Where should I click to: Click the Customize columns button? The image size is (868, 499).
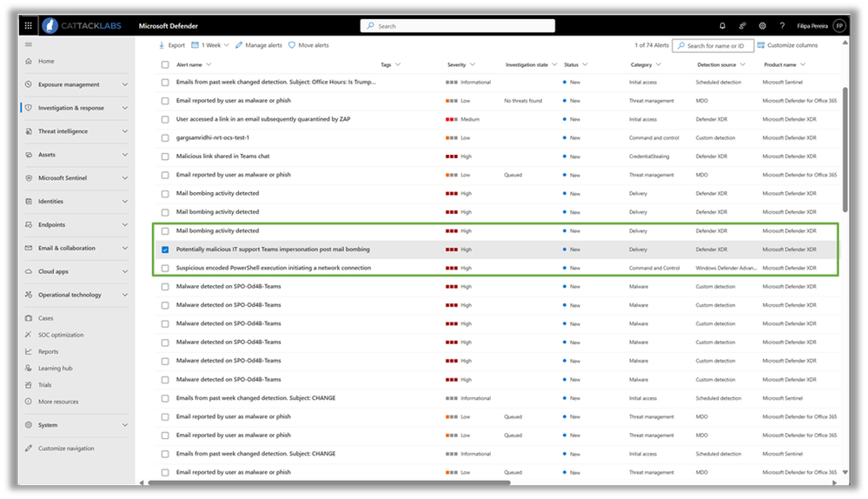787,45
